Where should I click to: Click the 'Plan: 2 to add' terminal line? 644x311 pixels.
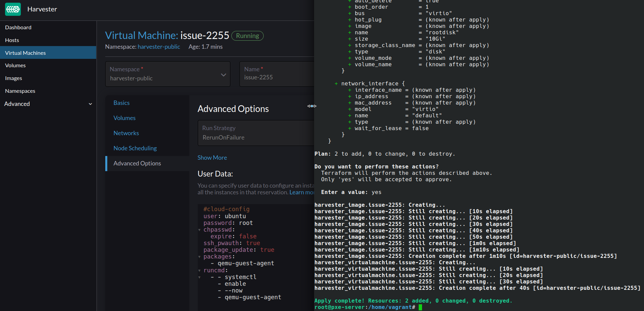coord(385,154)
